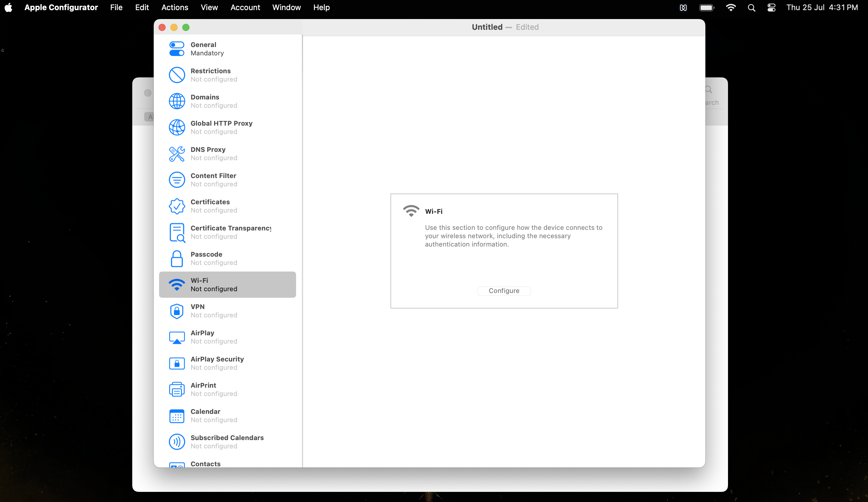Click the battery status icon

click(707, 7)
